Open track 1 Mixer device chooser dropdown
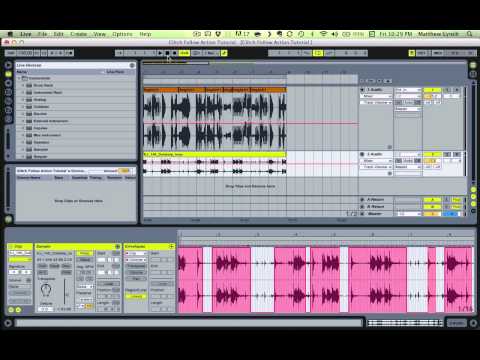Viewport: 480px width, 360px height. point(376,96)
